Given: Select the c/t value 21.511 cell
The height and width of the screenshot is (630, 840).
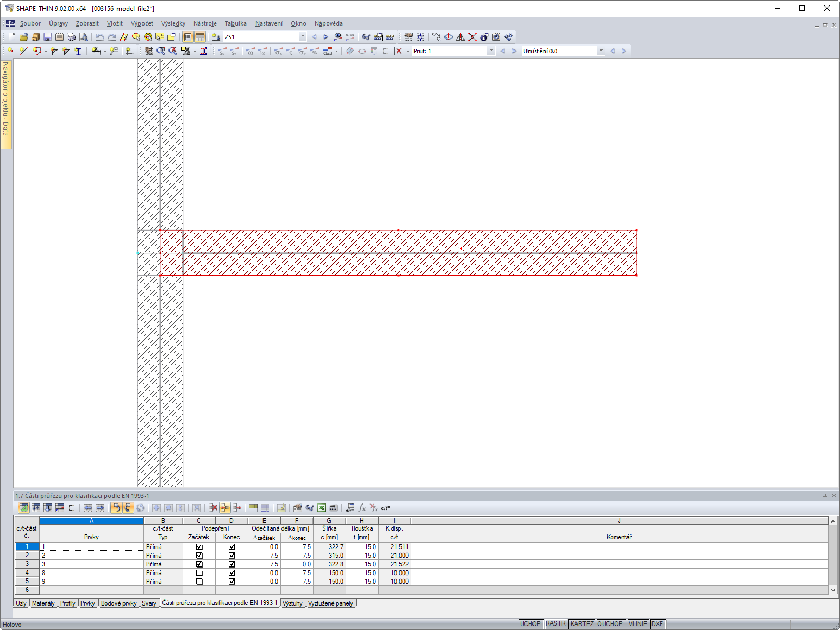Looking at the screenshot, I should coord(394,547).
